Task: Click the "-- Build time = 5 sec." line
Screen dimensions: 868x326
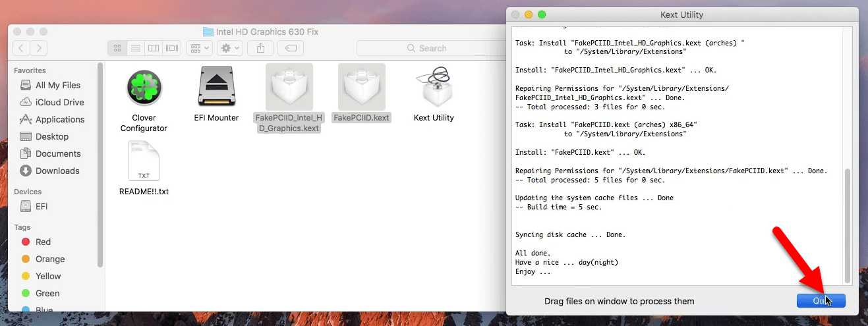Action: (x=558, y=207)
